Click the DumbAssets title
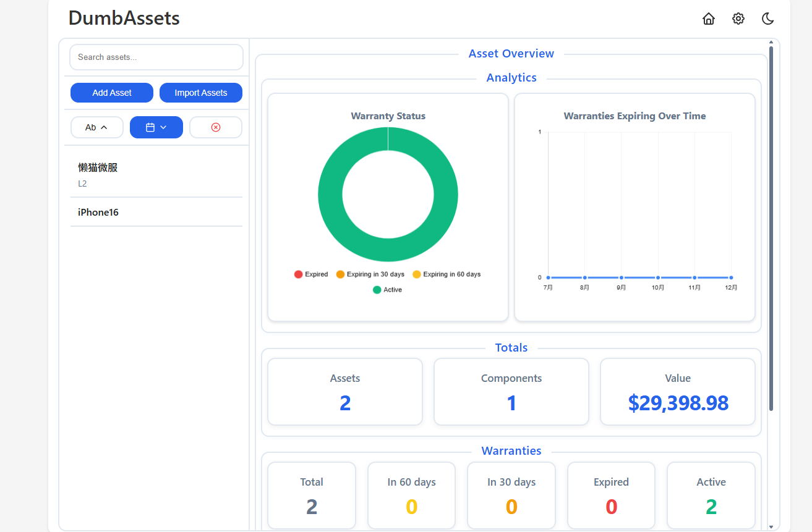This screenshot has width=812, height=532. pyautogui.click(x=124, y=18)
